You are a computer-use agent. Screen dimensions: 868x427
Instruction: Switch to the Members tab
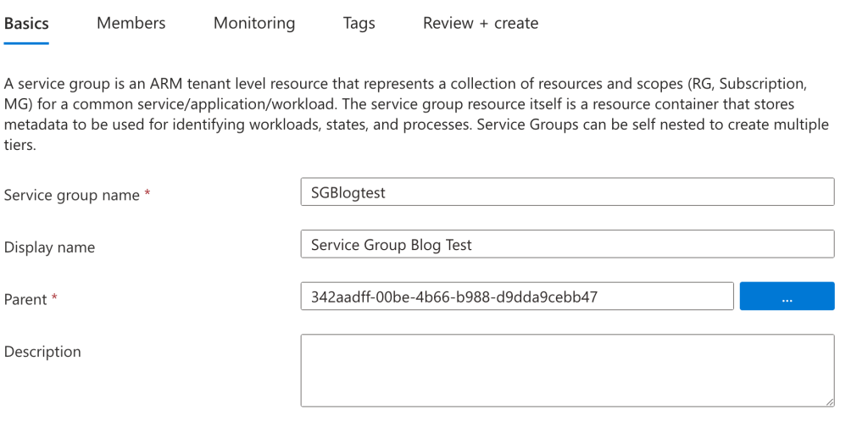click(131, 23)
